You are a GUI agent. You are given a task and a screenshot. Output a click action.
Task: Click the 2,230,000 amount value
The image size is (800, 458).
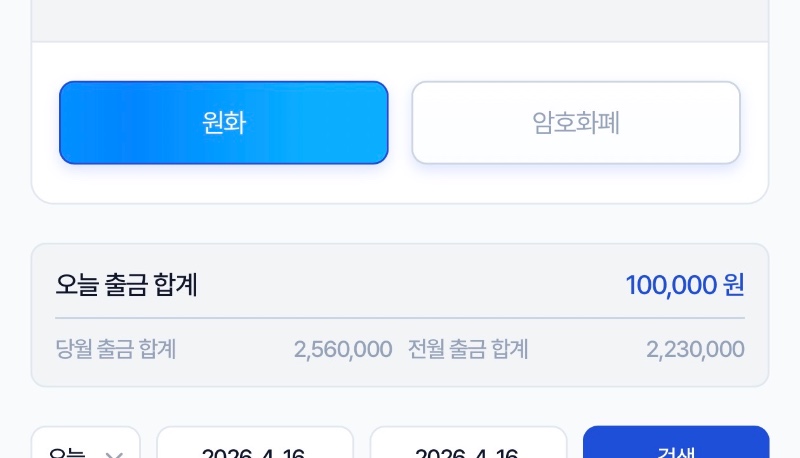click(695, 349)
